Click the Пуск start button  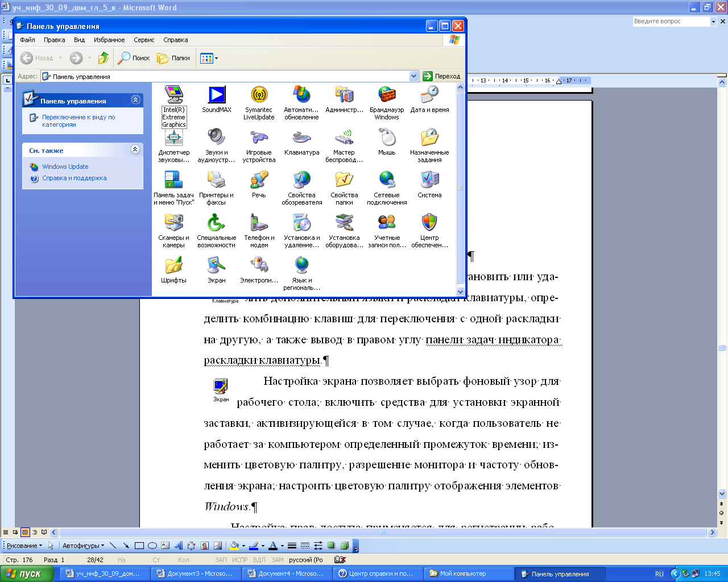(27, 573)
